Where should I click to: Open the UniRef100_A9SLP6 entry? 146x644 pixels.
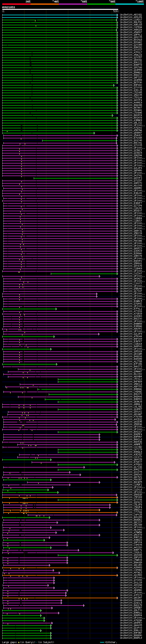(x=131, y=17)
